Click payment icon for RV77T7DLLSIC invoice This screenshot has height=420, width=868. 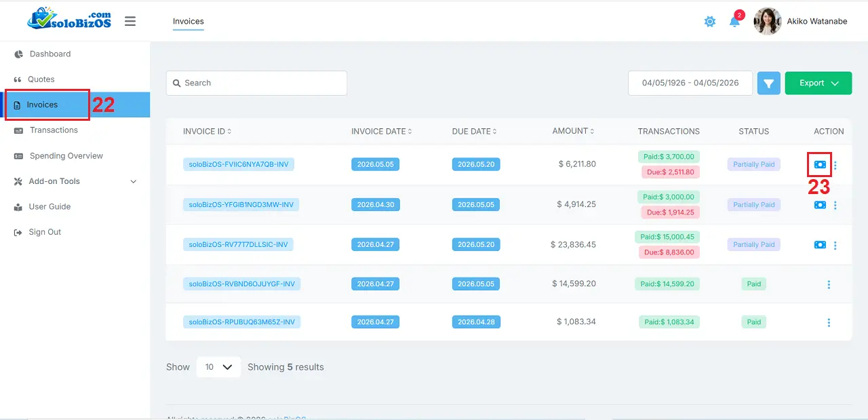[x=820, y=245]
